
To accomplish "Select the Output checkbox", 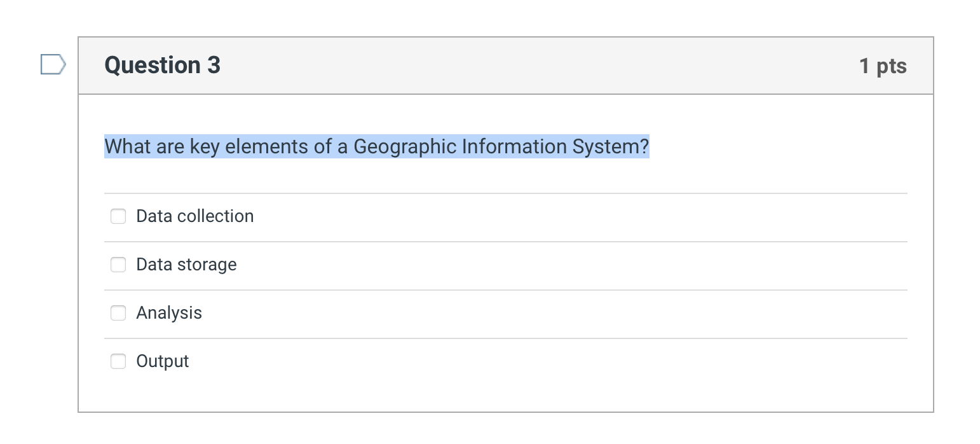I will point(118,361).
